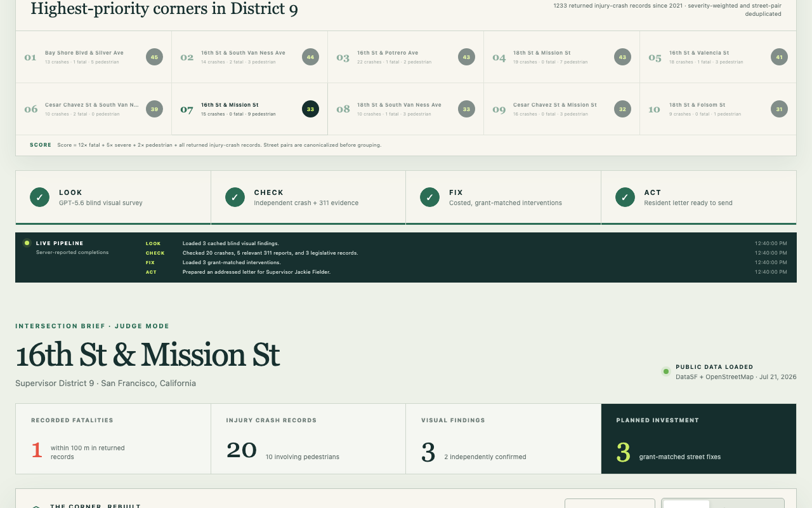Open the ACT resident letter step
The width and height of the screenshot is (812, 508).
pos(698,197)
